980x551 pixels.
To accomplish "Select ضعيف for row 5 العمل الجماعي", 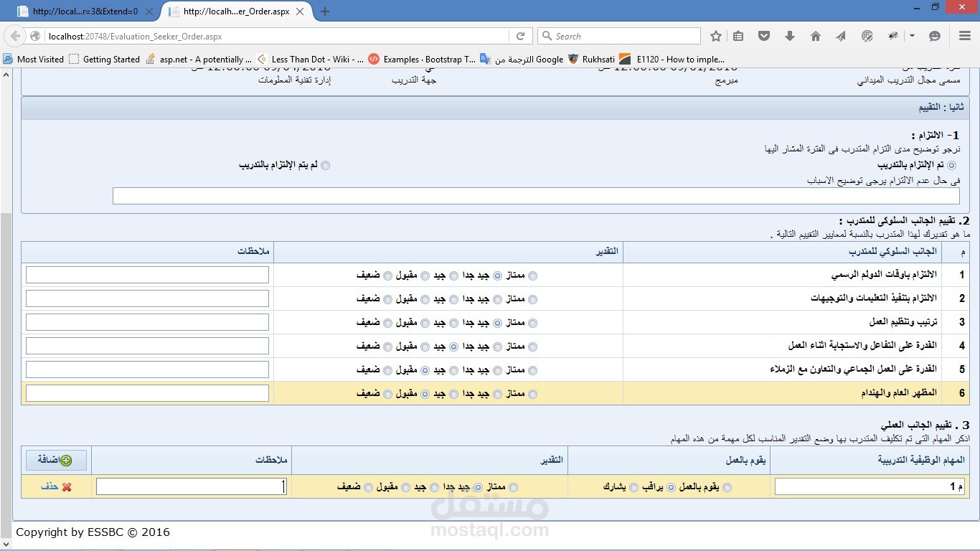I will [388, 370].
